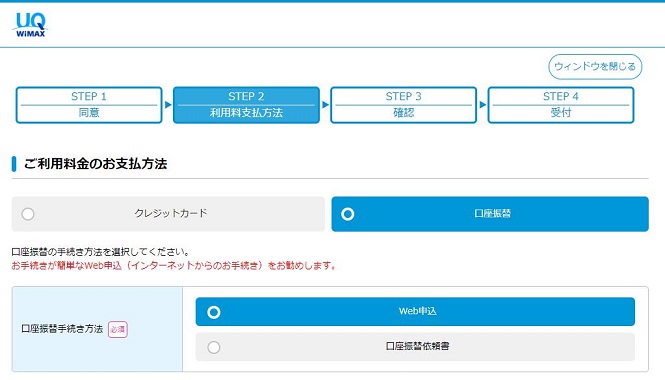Choose the 口座振替 radio circle
Screen dimensions: 665x380
coord(347,214)
